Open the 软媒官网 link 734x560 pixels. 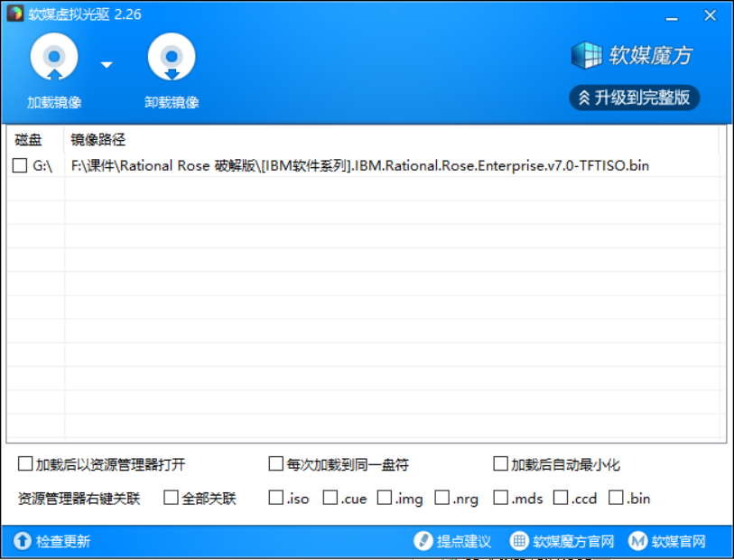click(x=678, y=541)
